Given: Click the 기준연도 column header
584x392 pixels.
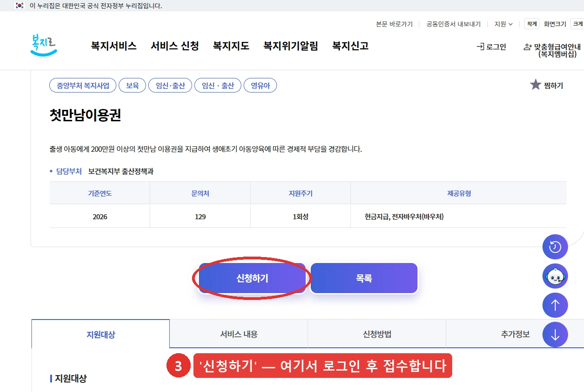Looking at the screenshot, I should pos(100,193).
